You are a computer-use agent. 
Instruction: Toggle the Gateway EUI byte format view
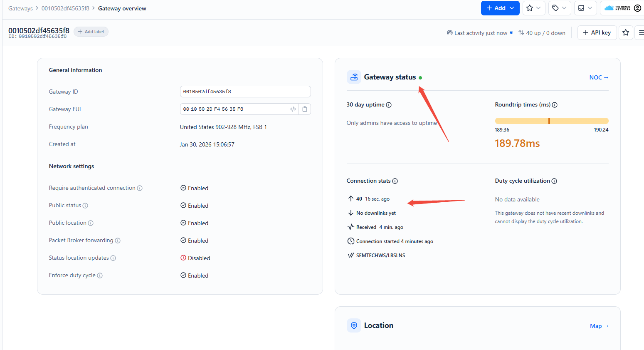tap(293, 109)
